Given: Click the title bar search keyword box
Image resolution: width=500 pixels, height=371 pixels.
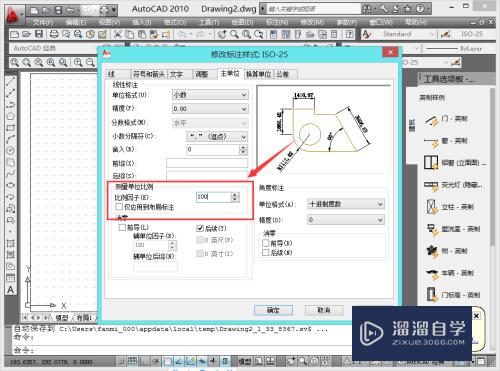Looking at the screenshot, I should (313, 9).
